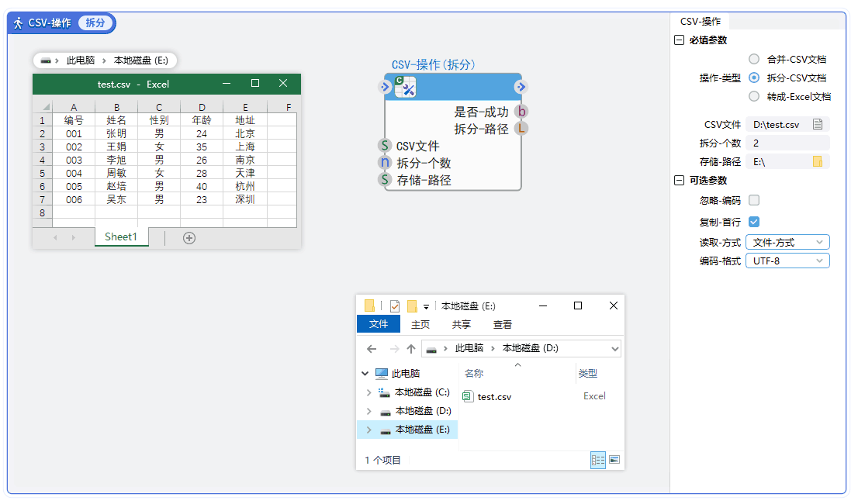The image size is (858, 504).
Task: Enable the 忽略-编码 checkbox
Action: pyautogui.click(x=753, y=200)
